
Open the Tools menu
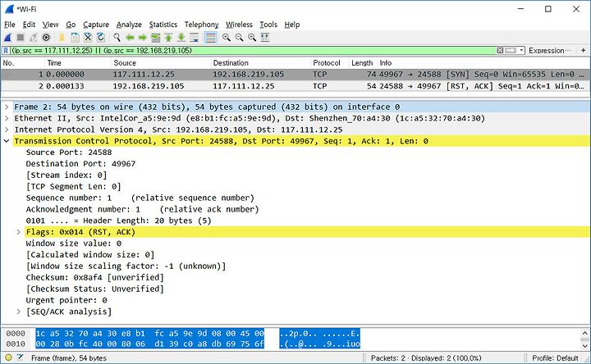268,25
